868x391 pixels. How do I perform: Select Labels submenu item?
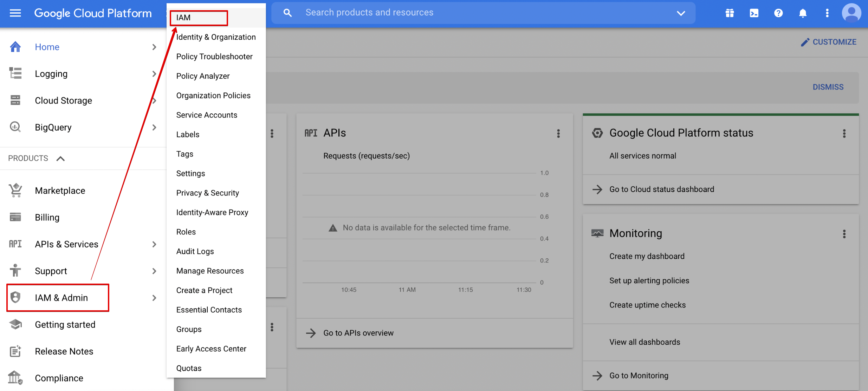click(x=216, y=134)
